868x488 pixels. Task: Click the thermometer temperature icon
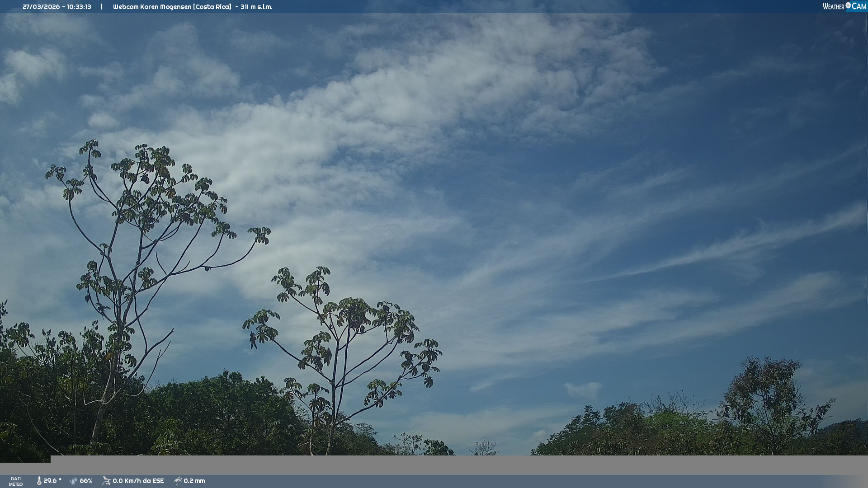point(39,481)
